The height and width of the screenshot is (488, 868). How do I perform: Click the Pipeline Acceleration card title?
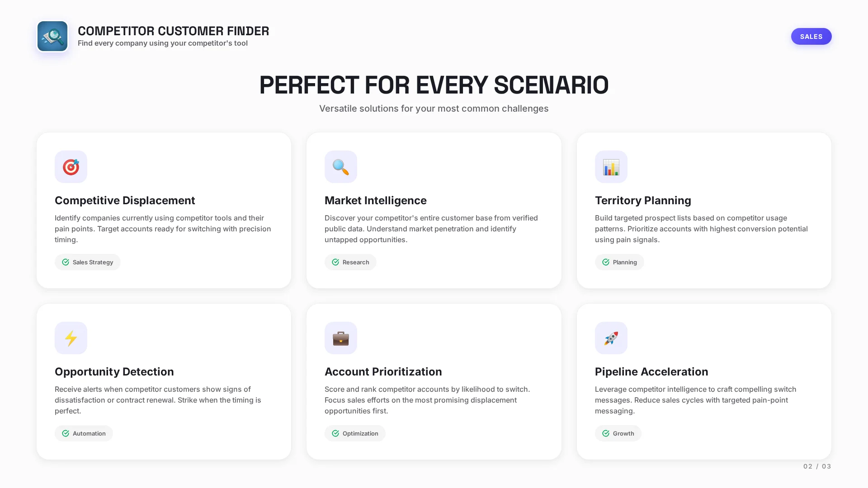click(x=651, y=371)
